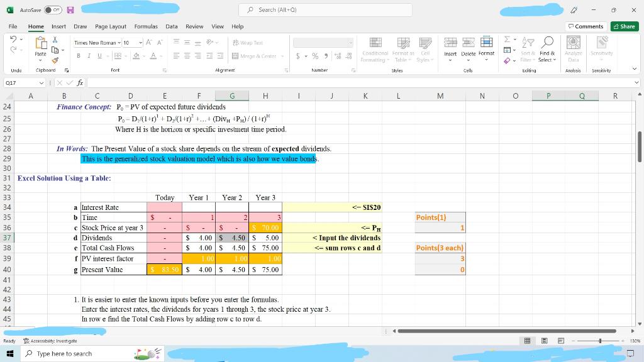The image size is (644, 362).
Task: Click the Excel Search box
Action: [325, 10]
